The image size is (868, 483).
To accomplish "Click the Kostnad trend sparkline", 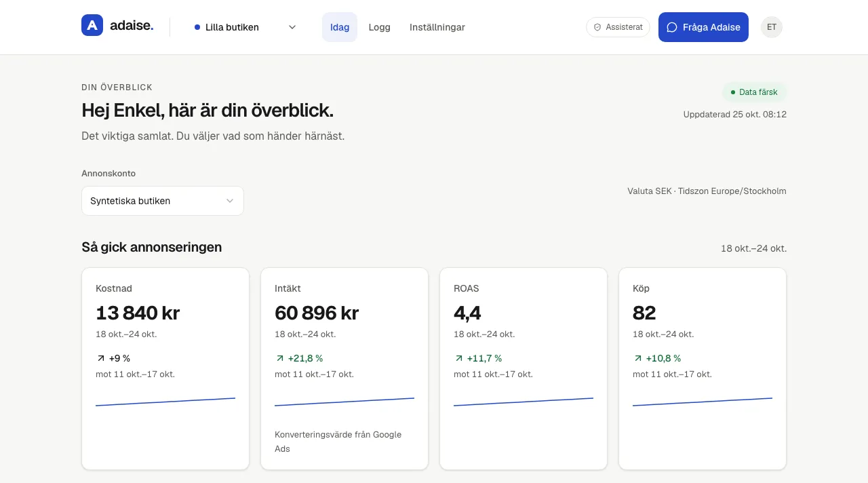I will 165,402.
